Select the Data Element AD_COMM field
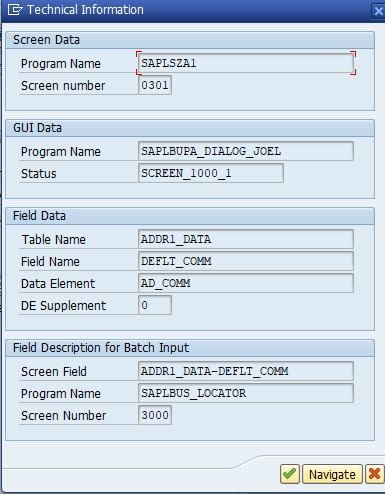Image resolution: width=385 pixels, height=494 pixels. pos(246,283)
